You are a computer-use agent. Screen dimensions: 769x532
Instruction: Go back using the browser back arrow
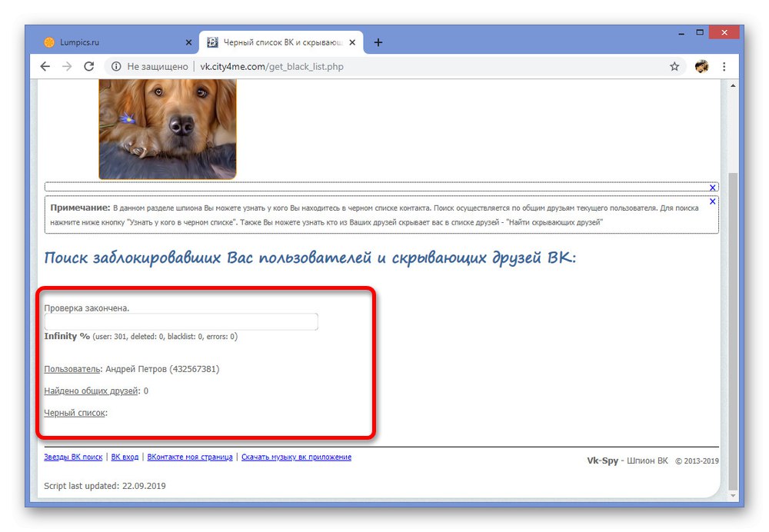[x=45, y=66]
